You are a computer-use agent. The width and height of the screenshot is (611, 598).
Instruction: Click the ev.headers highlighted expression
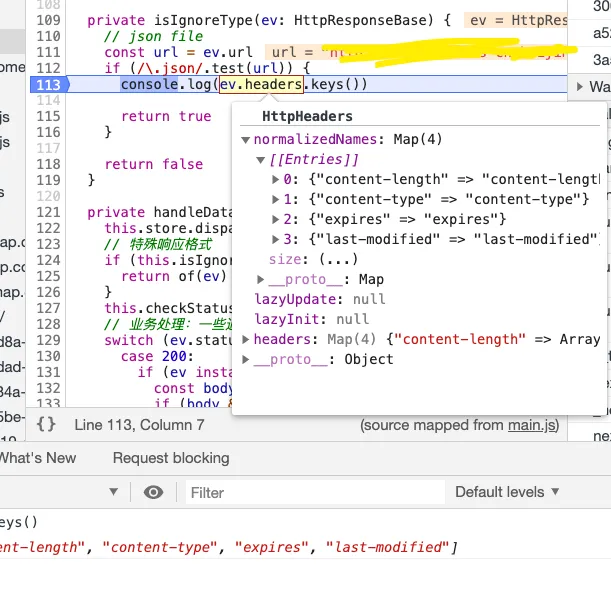pyautogui.click(x=261, y=84)
